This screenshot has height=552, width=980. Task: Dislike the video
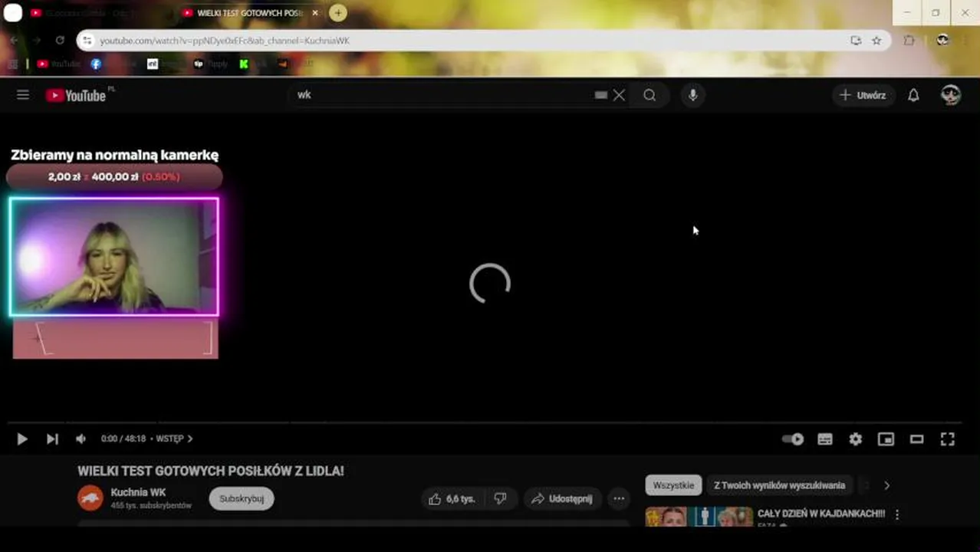(501, 498)
